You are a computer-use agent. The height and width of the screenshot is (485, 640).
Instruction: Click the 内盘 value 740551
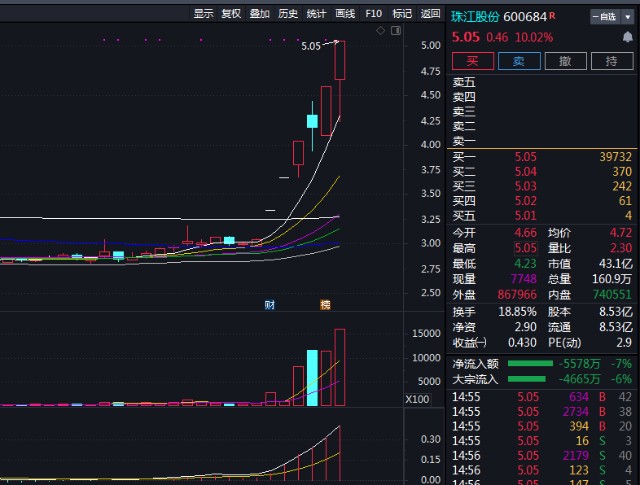pyautogui.click(x=612, y=295)
